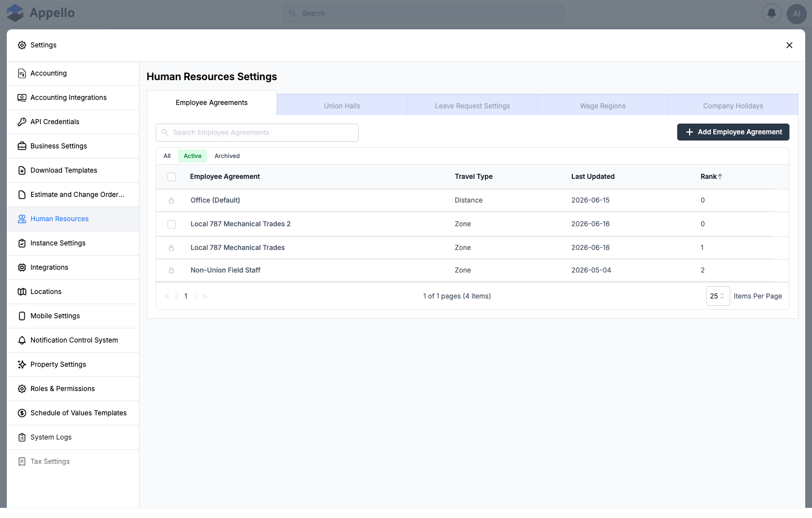This screenshot has width=812, height=518.
Task: Sort by Rank column header
Action: 712,177
